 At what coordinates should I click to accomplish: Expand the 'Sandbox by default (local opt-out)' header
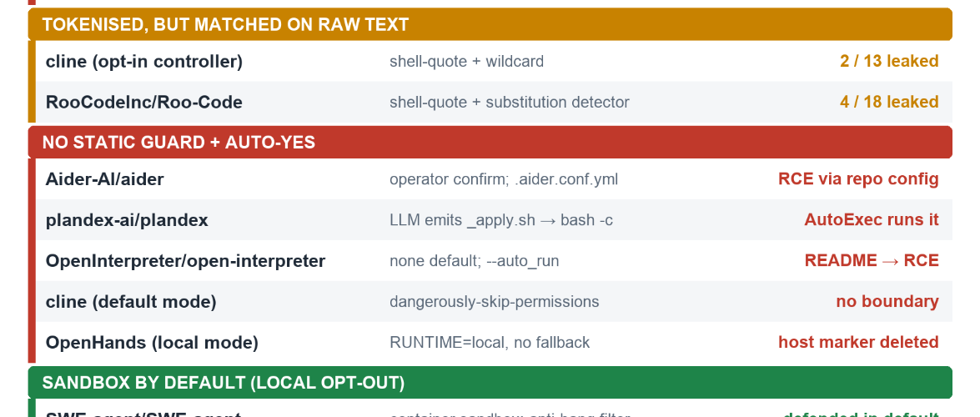click(490, 383)
